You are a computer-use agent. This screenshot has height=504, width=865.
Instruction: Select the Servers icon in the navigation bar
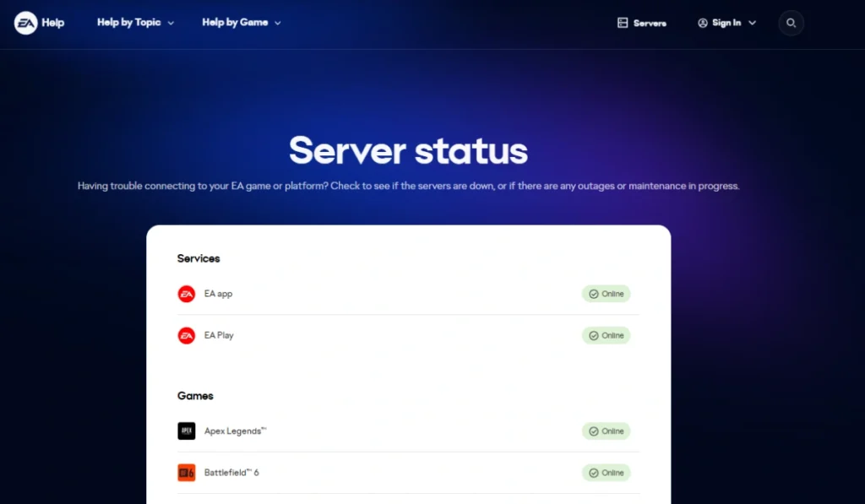(622, 23)
